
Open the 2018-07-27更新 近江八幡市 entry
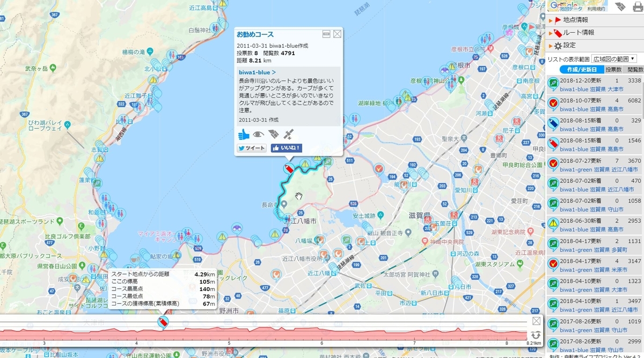tap(595, 164)
